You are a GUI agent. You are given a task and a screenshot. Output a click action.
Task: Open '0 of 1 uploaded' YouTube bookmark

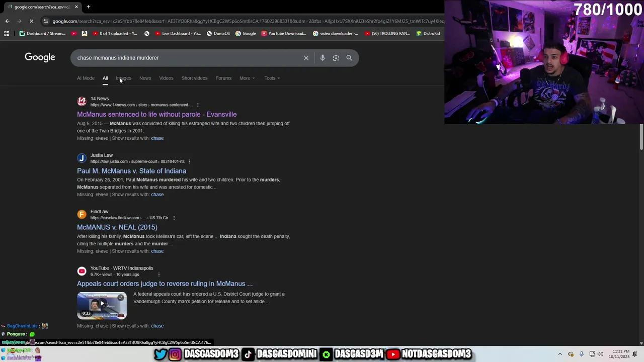point(114,34)
